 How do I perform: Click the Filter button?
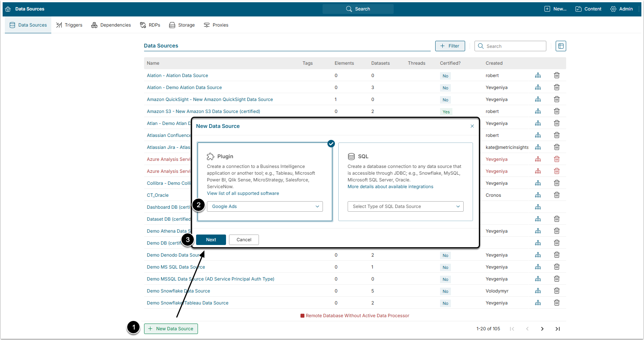(450, 46)
